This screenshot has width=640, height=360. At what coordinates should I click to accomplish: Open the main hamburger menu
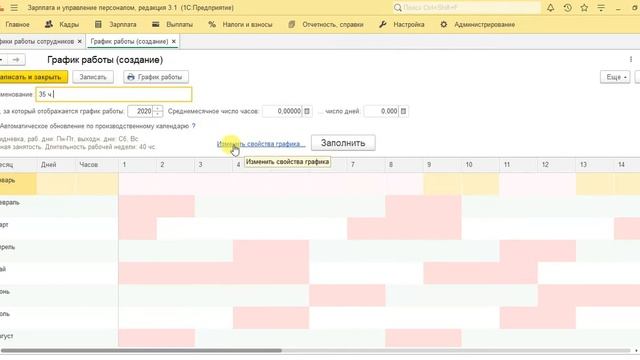(14, 8)
